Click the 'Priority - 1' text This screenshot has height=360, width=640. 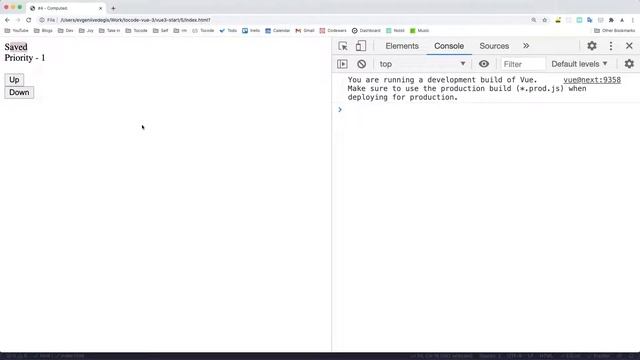pyautogui.click(x=25, y=58)
